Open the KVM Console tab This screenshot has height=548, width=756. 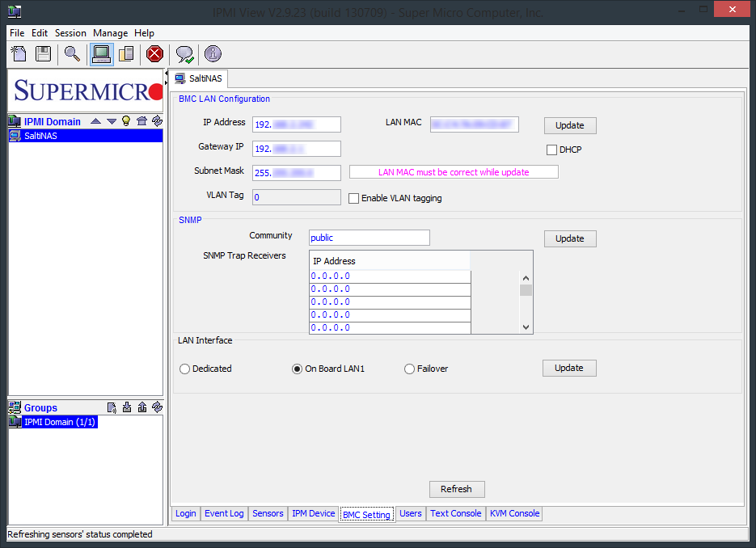[x=514, y=513]
